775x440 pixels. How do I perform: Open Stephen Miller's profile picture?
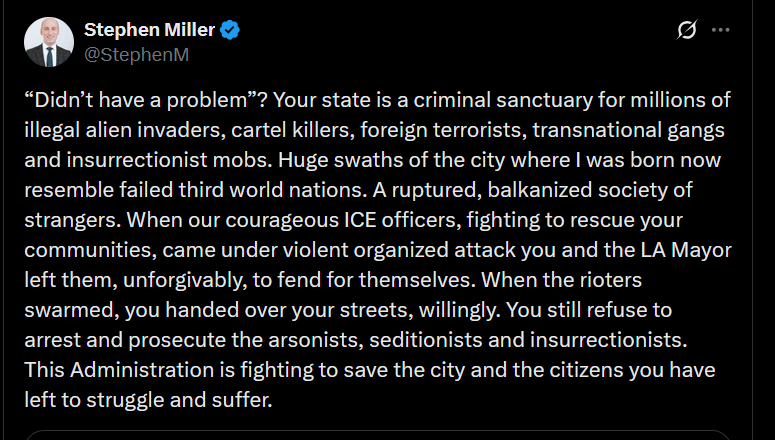click(49, 42)
